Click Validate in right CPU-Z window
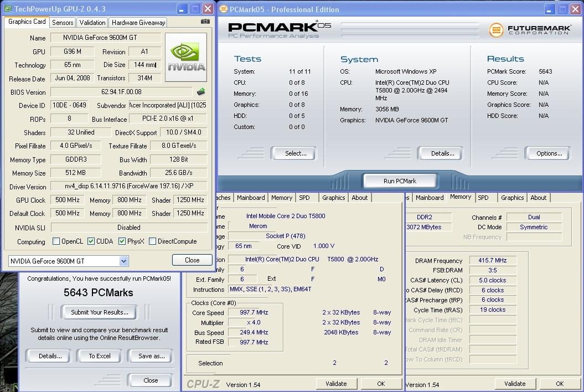 515,384
